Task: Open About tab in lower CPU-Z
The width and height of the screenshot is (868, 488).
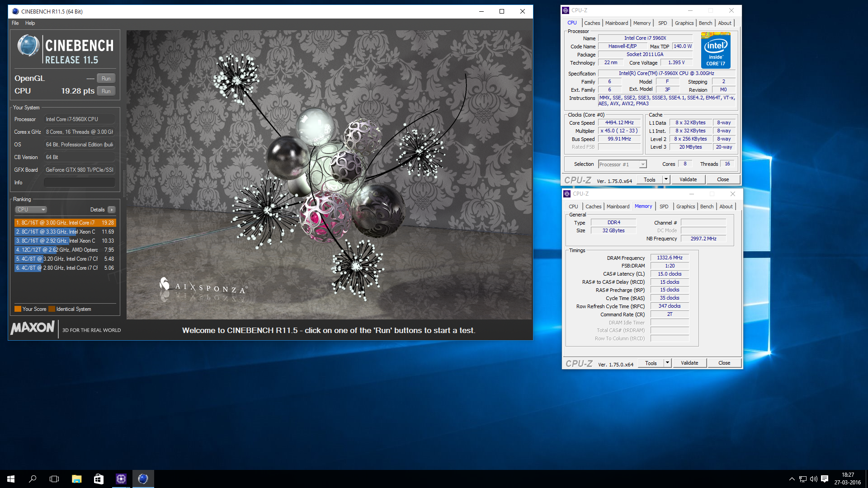Action: point(726,206)
